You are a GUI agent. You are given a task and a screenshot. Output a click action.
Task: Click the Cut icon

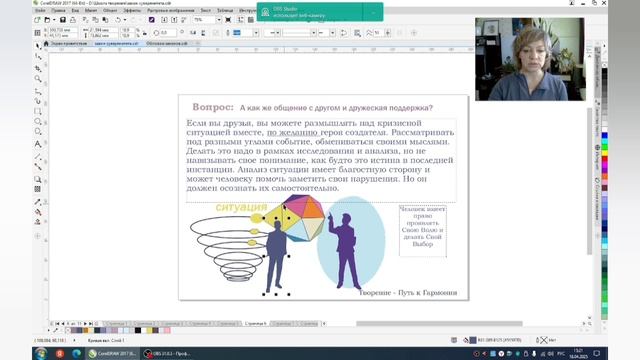[x=85, y=20]
